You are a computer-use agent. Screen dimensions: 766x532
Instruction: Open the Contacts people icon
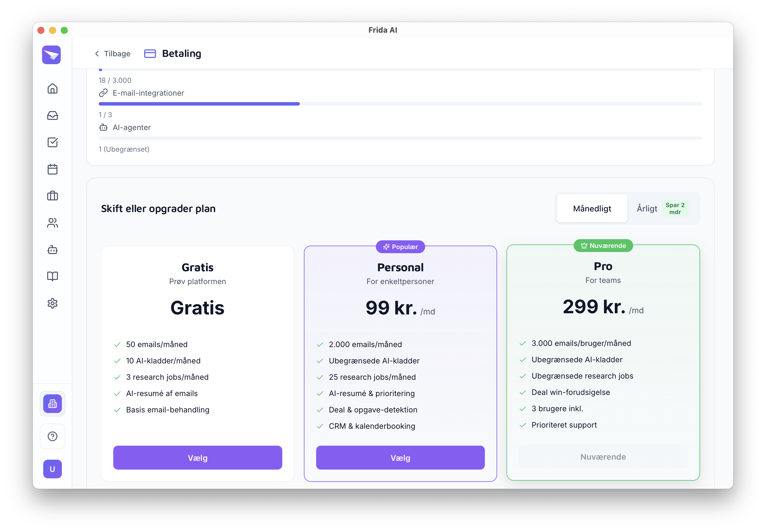52,223
